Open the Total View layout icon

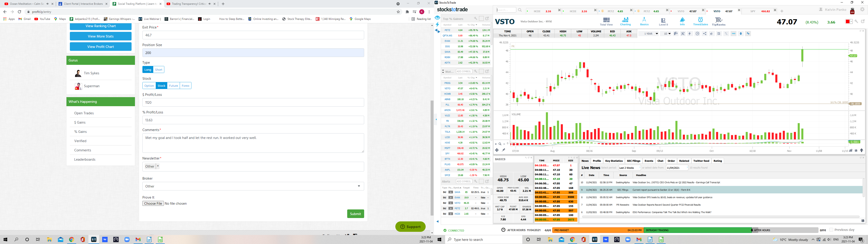click(x=606, y=21)
